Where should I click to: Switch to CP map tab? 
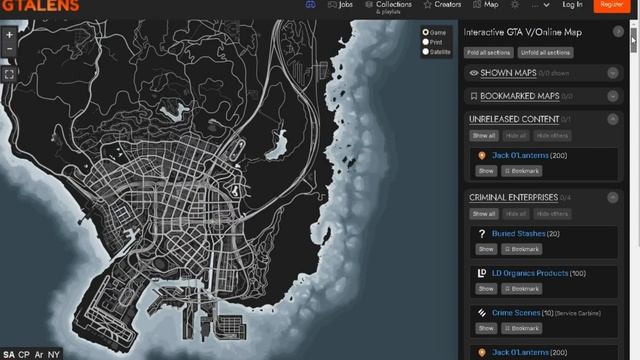[x=24, y=354]
